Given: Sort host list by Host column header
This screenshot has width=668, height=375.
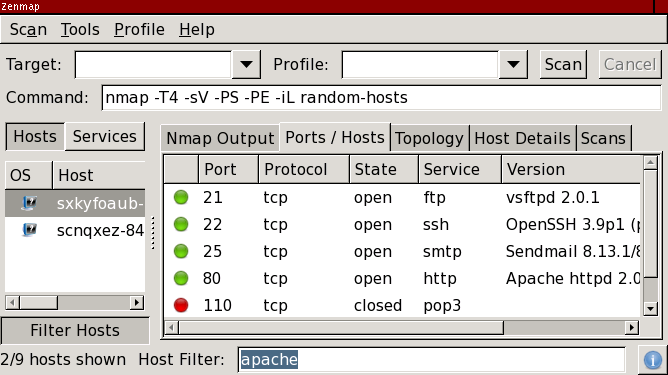Looking at the screenshot, I should pyautogui.click(x=99, y=175).
